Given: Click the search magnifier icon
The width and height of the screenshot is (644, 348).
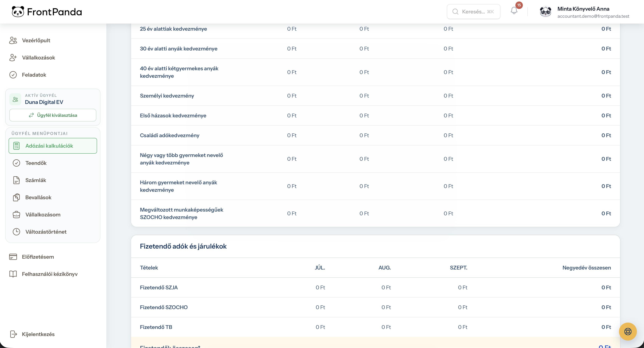Looking at the screenshot, I should pos(455,12).
